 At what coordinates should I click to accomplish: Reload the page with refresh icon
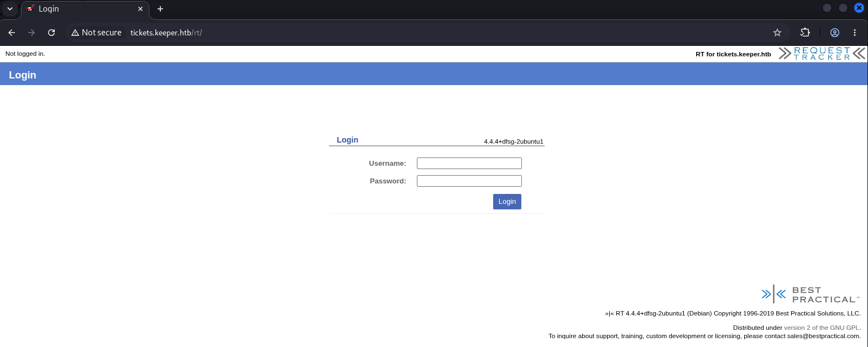51,33
